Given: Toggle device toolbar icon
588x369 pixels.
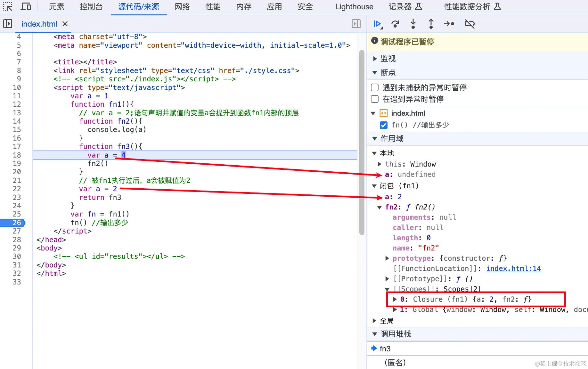Looking at the screenshot, I should point(26,7).
